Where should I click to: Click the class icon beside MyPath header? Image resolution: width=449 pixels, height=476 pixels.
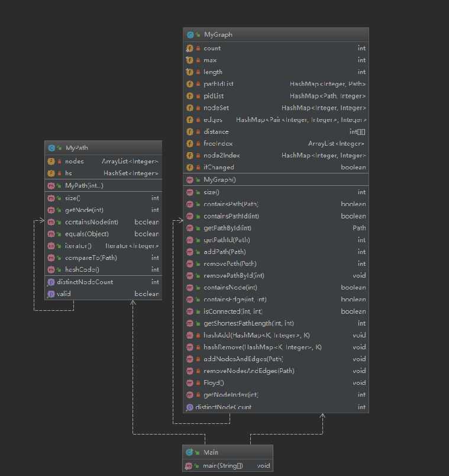pos(51,148)
